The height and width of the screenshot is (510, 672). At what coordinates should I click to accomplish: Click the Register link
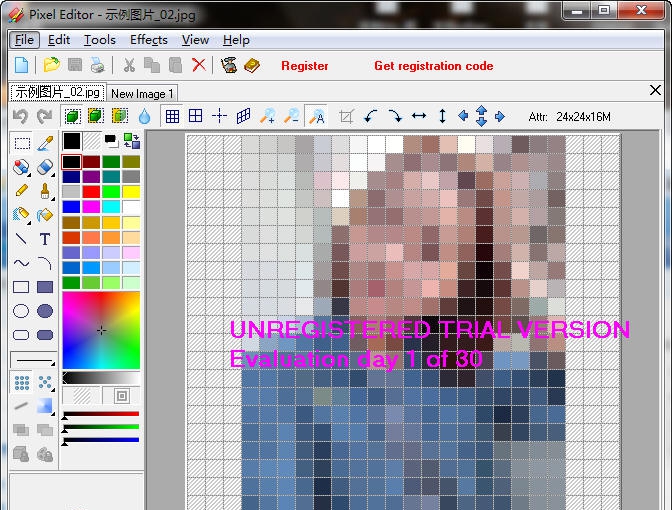305,66
